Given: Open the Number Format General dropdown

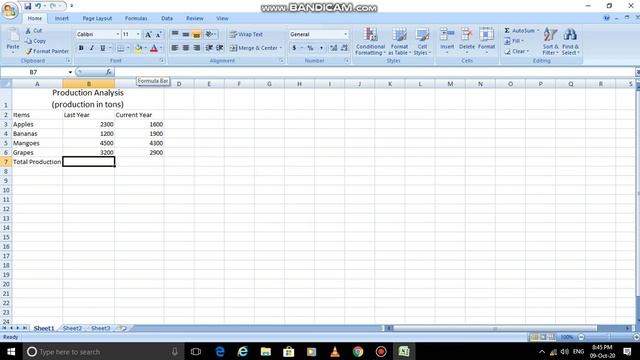Looking at the screenshot, I should (346, 34).
